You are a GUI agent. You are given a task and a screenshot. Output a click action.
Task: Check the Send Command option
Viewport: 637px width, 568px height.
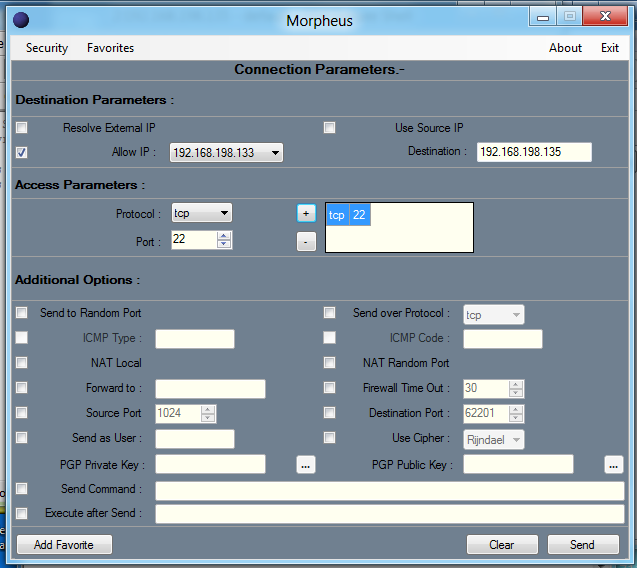[x=22, y=488]
